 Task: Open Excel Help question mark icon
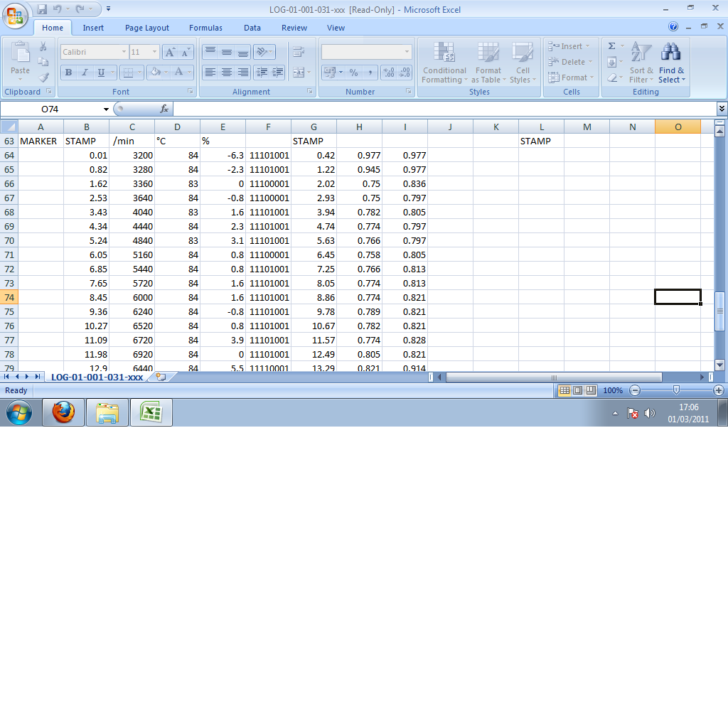pos(673,27)
